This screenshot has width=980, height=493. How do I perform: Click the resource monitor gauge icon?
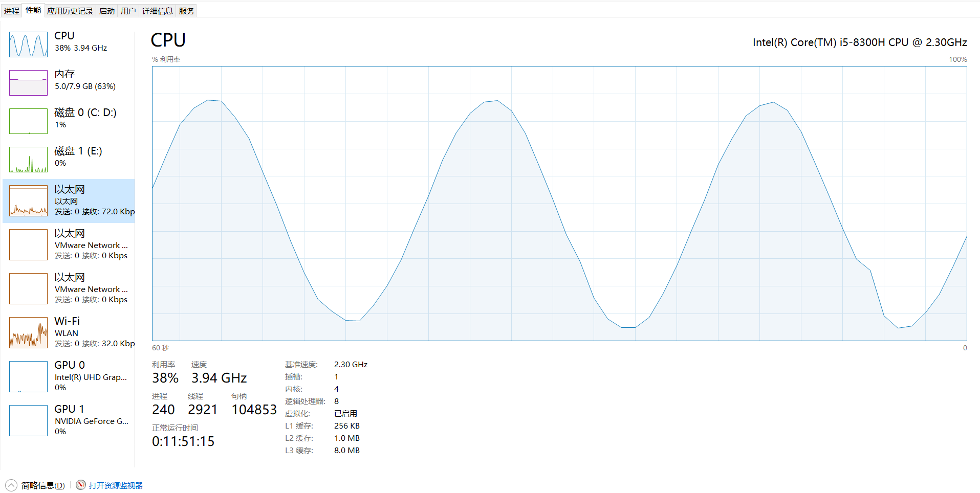pos(81,485)
